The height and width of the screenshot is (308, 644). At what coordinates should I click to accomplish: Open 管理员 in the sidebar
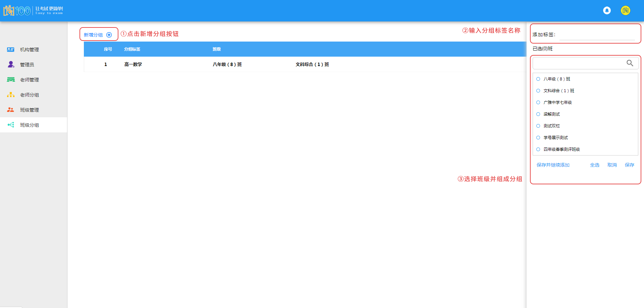(x=27, y=65)
